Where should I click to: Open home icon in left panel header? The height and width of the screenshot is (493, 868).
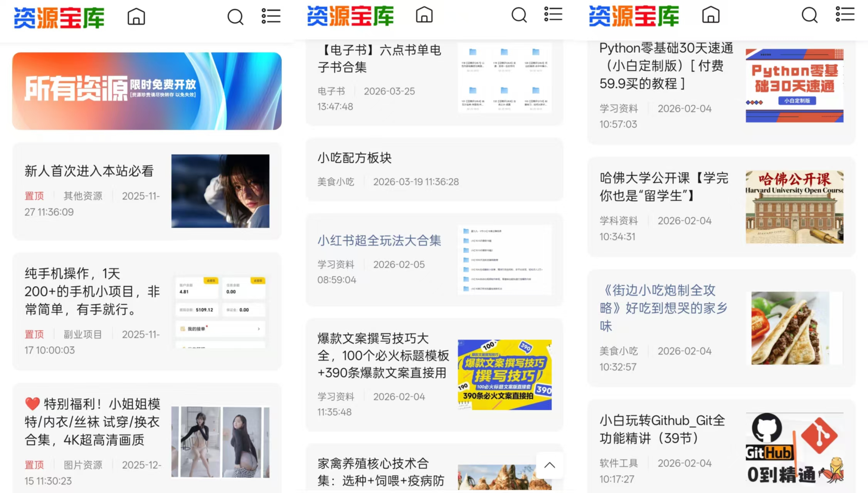coord(136,17)
